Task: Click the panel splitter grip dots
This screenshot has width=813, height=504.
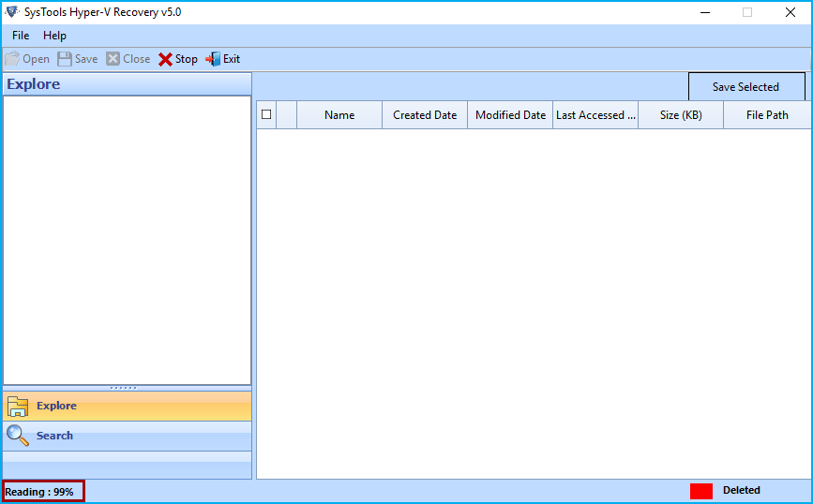Action: pos(124,388)
